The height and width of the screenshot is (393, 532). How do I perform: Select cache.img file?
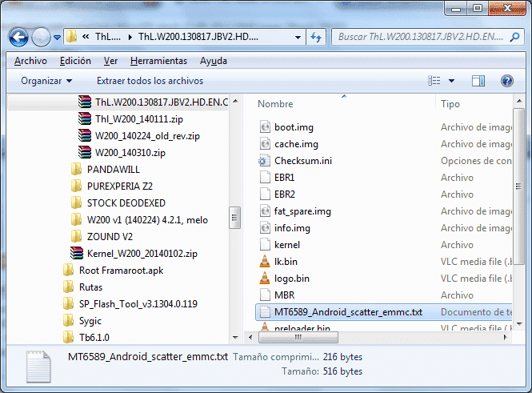point(289,144)
